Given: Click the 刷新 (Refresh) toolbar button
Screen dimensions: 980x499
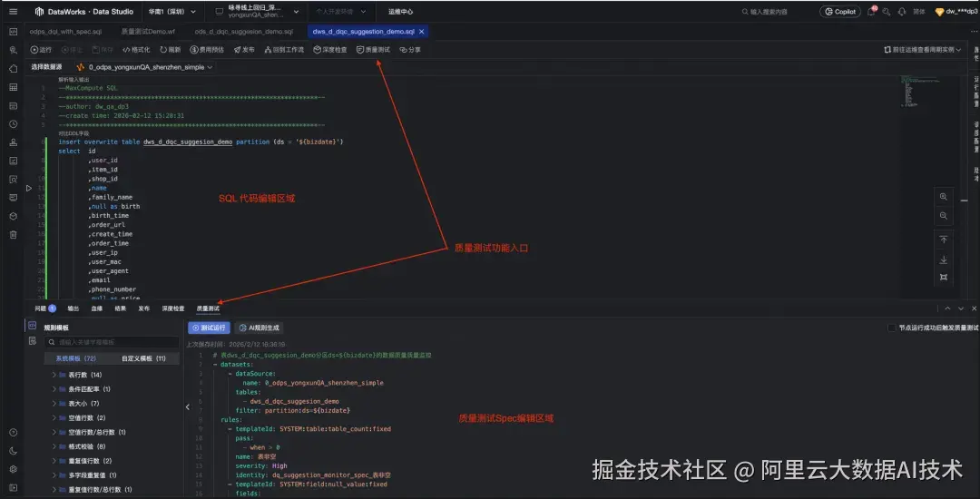Looking at the screenshot, I should click(170, 49).
